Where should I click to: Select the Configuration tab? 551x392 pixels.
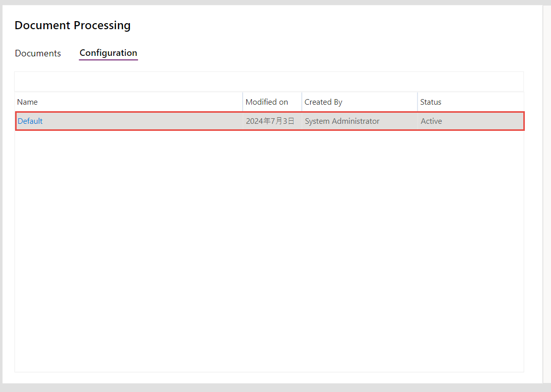pos(108,53)
